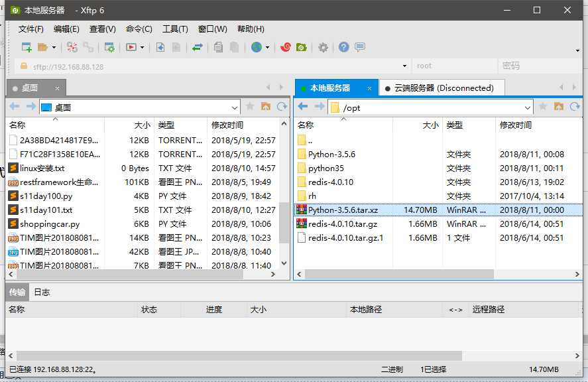Viewport: 588px width, 382px height.
Task: Click the Copy documents icon
Action: coord(218,47)
